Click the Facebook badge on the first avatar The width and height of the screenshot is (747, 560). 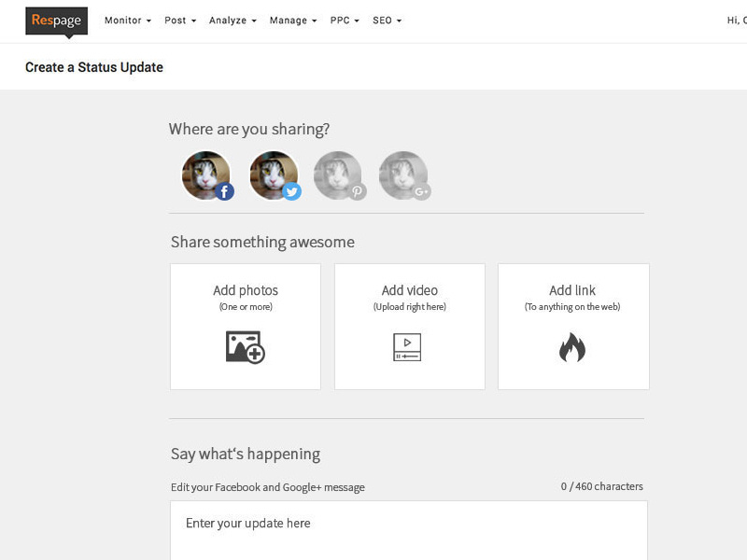[224, 191]
